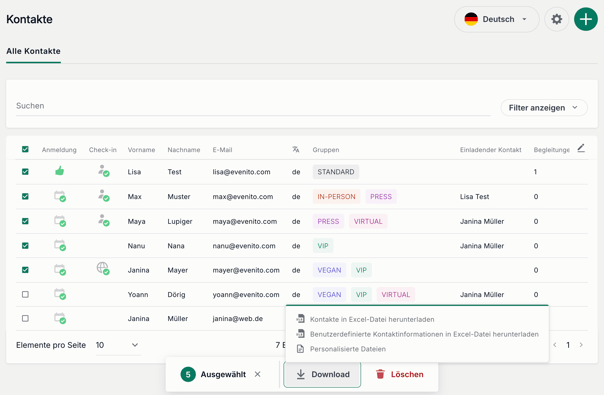The image size is (604, 395).
Task: Toggle the select-all header checkbox
Action: pyautogui.click(x=25, y=149)
